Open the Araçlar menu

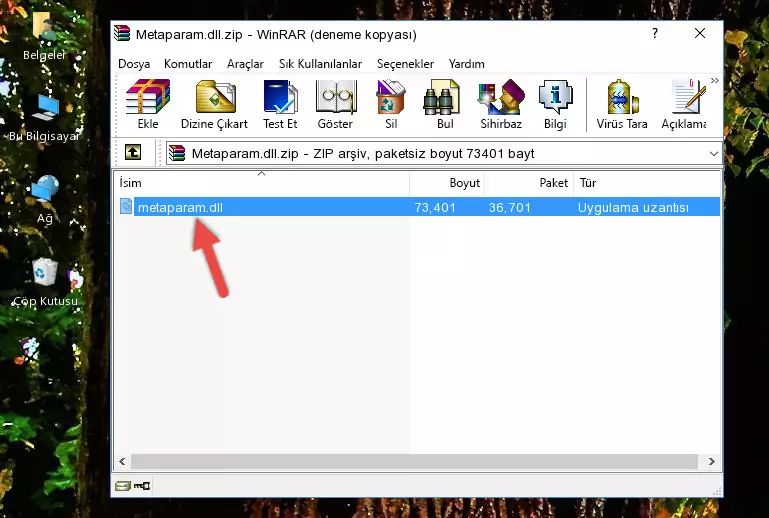pos(245,64)
